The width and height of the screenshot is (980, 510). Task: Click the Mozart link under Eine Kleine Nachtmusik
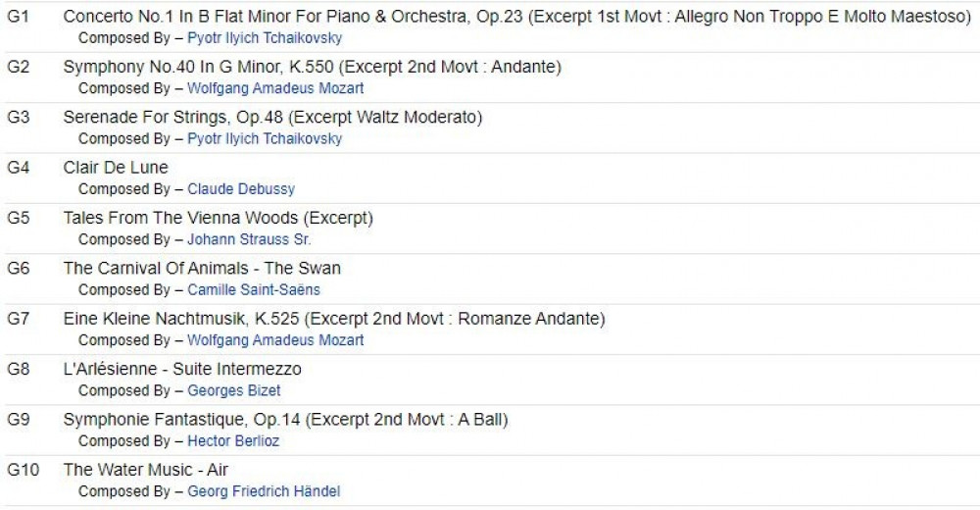275,340
